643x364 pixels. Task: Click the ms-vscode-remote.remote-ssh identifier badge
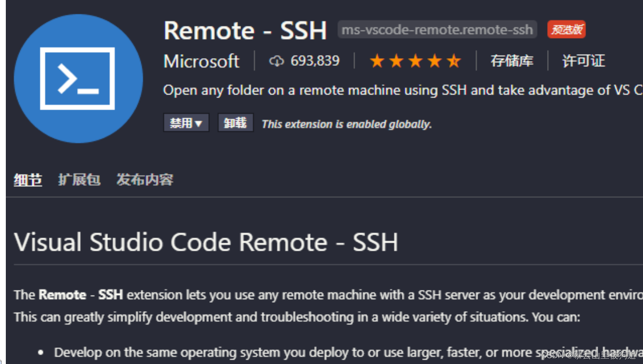pyautogui.click(x=437, y=30)
